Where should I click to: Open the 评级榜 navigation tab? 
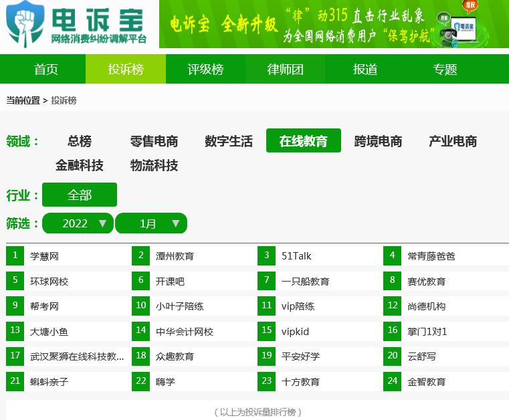[x=205, y=69]
